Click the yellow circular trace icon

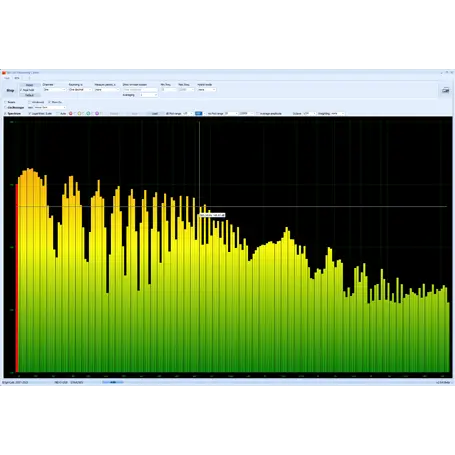point(79,114)
